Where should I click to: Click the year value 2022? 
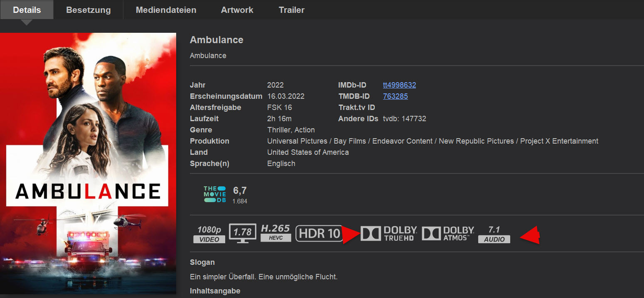click(275, 85)
